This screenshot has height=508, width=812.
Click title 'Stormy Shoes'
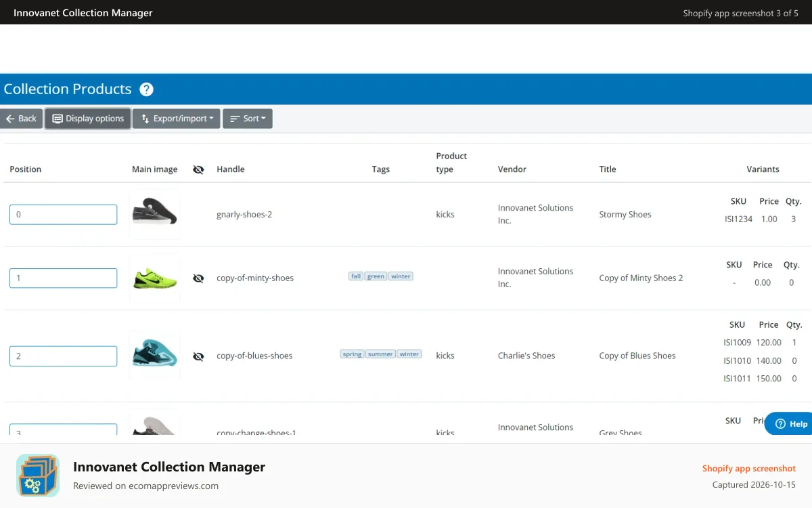(625, 215)
